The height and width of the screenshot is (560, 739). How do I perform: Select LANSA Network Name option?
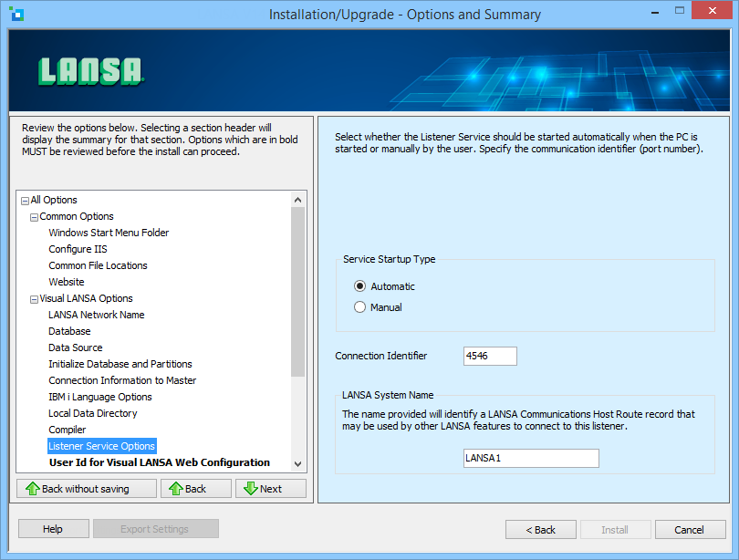96,315
